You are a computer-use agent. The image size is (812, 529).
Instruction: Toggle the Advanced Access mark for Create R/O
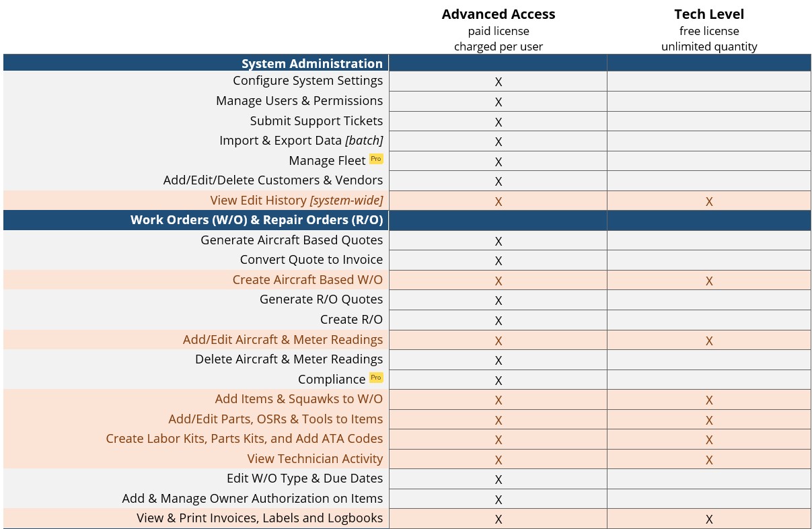point(499,320)
